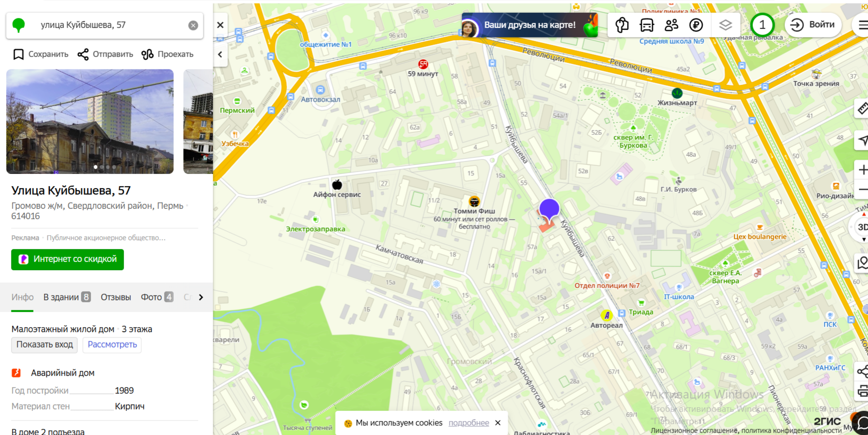Click the ruble coin icon
This screenshot has width=868, height=435.
click(x=696, y=25)
